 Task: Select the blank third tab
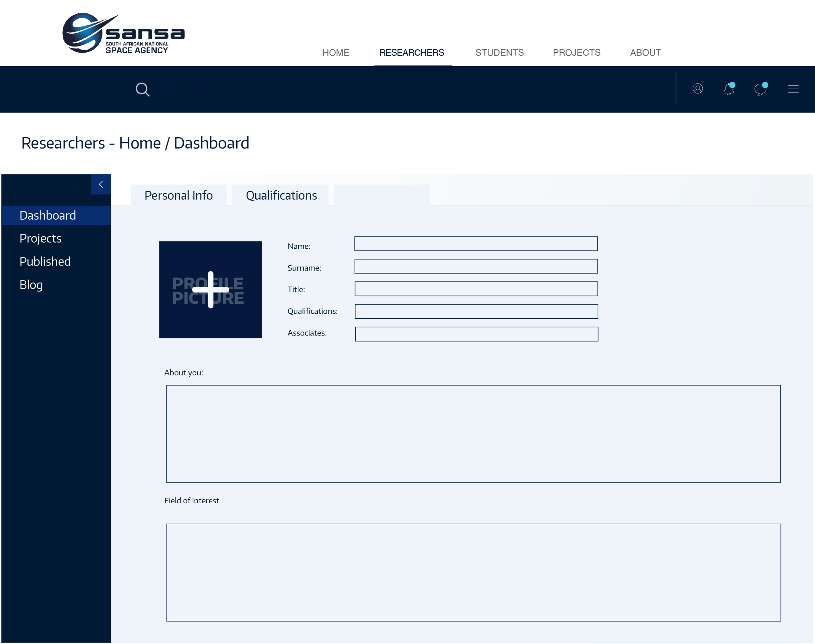pyautogui.click(x=381, y=195)
